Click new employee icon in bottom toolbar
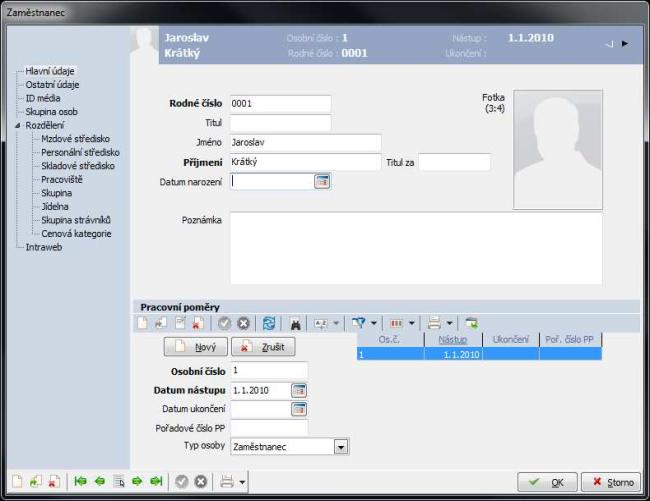Image resolution: width=650 pixels, height=501 pixels. (x=17, y=482)
